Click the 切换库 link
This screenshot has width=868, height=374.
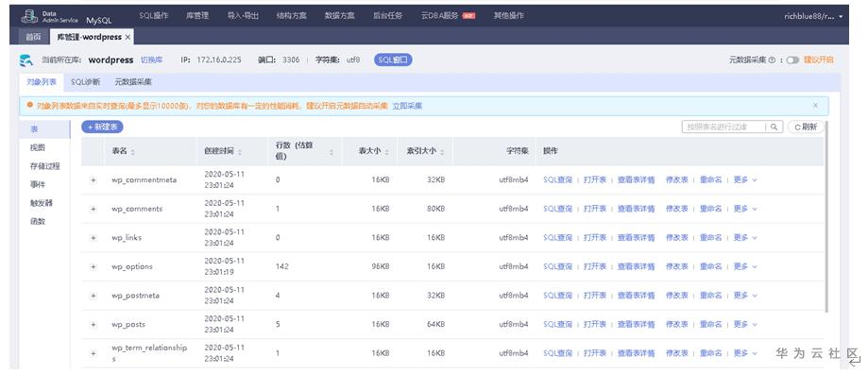[151, 59]
